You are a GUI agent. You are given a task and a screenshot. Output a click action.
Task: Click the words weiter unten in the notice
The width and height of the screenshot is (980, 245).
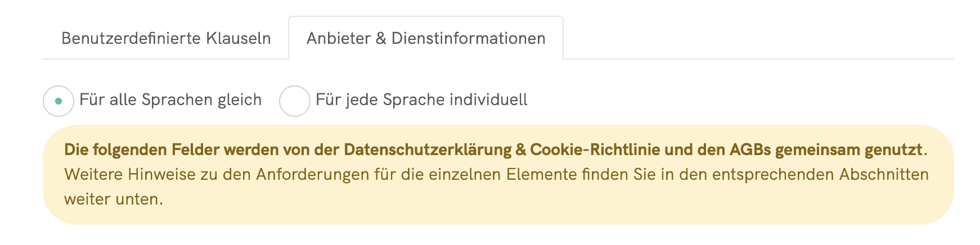click(114, 199)
